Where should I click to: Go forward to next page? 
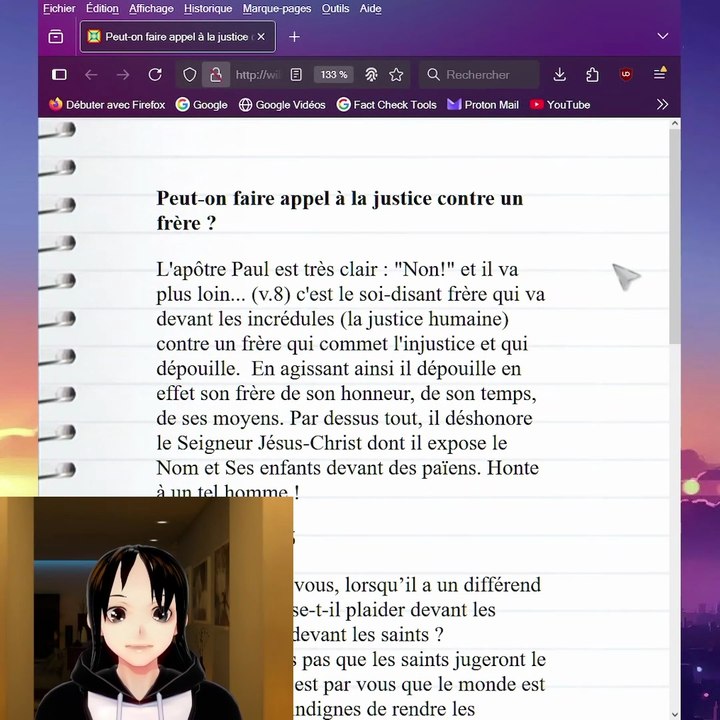(123, 74)
